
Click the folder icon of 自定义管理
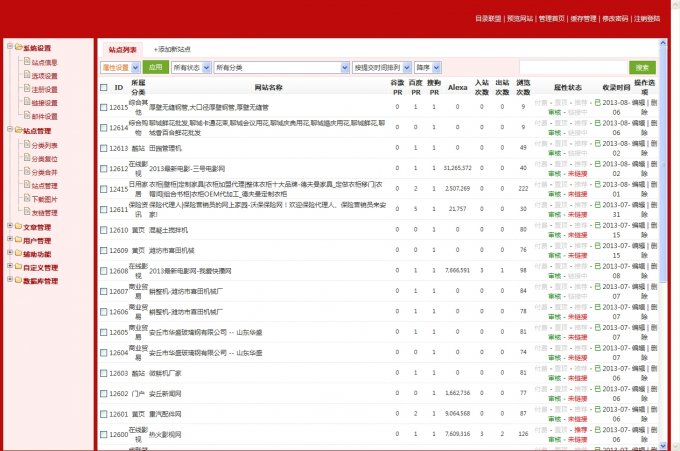coord(18,267)
